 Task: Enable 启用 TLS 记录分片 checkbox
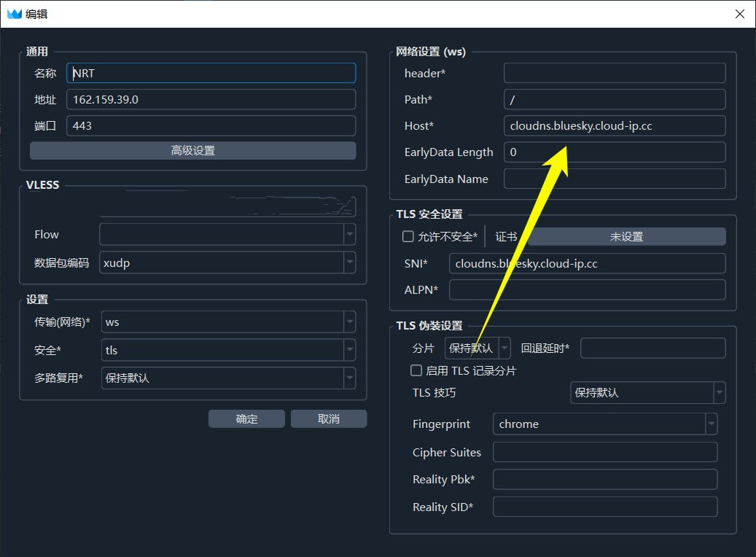click(x=416, y=370)
